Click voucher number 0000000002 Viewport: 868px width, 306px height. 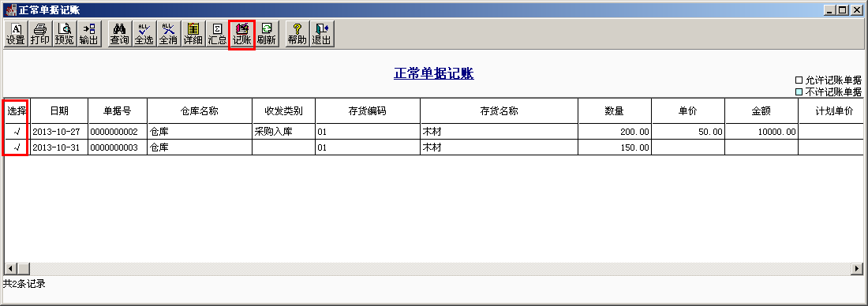118,132
